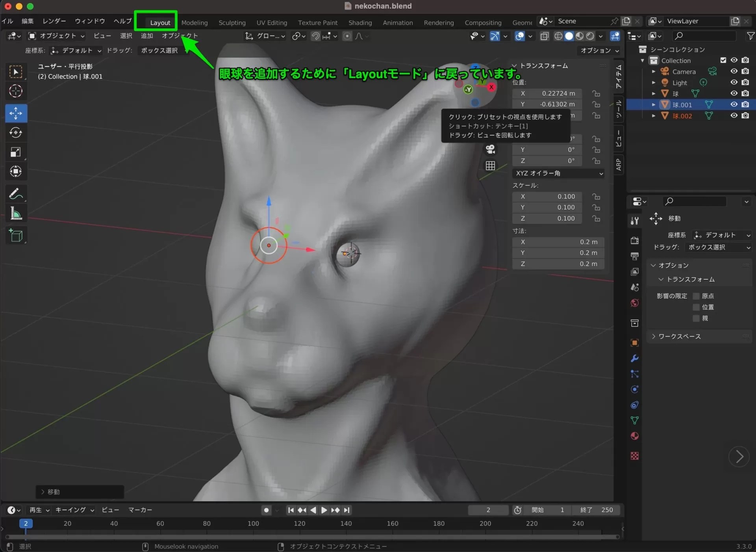The width and height of the screenshot is (756, 552).
Task: Select the Annotate tool
Action: click(16, 193)
